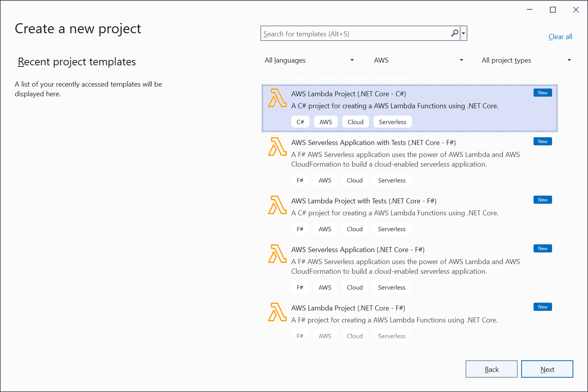Expand the All project types dropdown
The height and width of the screenshot is (392, 588).
pyautogui.click(x=526, y=60)
